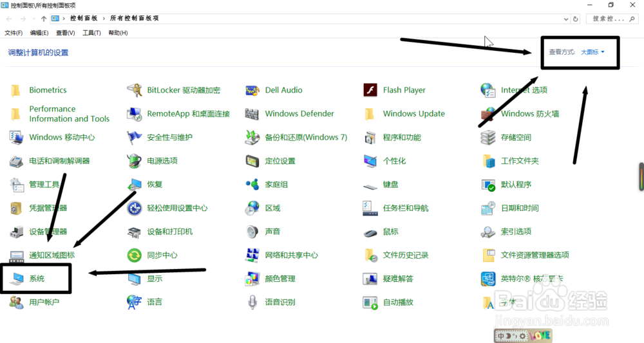
Task: Open the 网络和共享中心 icon
Action: tap(252, 255)
